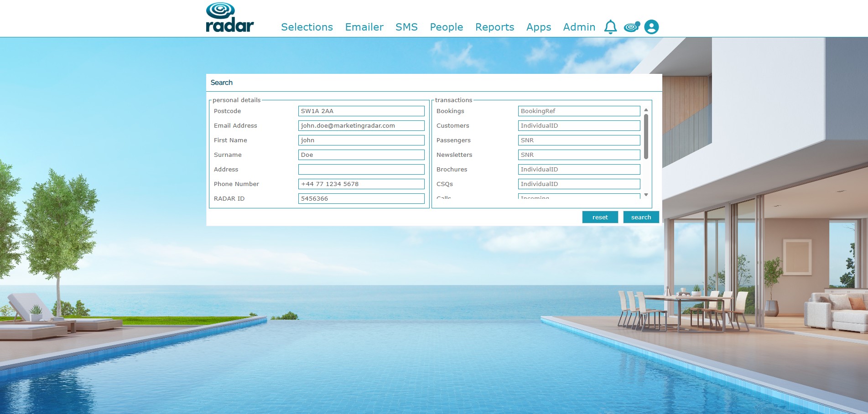Open the Apps menu
The image size is (868, 414).
[539, 27]
